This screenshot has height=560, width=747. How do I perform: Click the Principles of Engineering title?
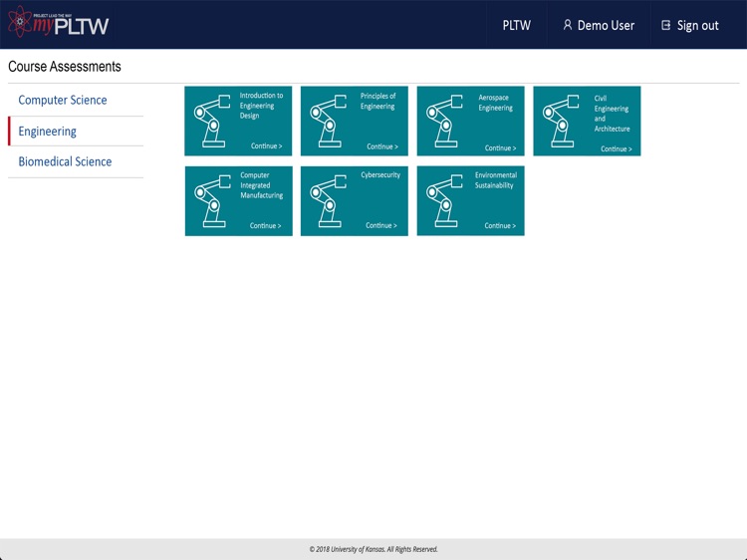377,101
